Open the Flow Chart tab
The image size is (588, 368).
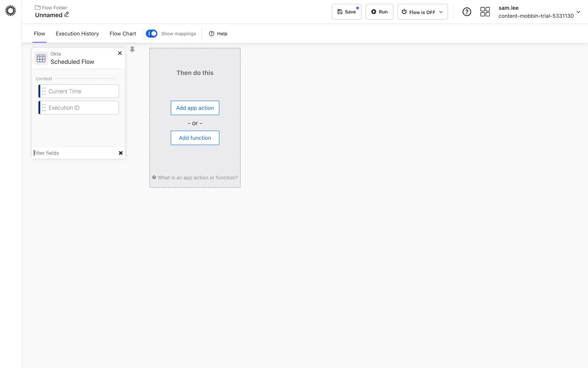(x=123, y=33)
